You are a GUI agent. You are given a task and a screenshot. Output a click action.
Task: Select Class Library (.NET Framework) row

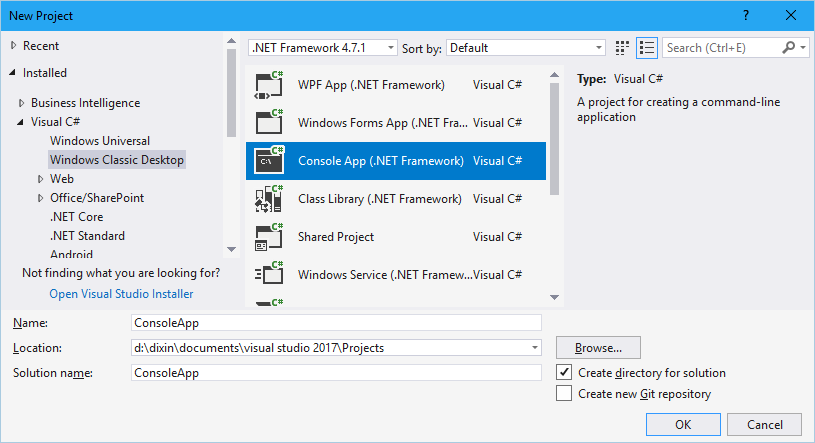396,199
